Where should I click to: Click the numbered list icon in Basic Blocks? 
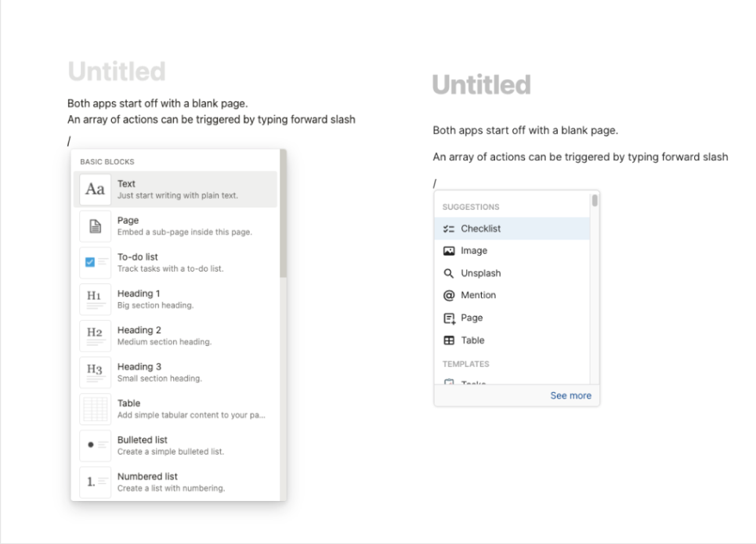click(93, 482)
